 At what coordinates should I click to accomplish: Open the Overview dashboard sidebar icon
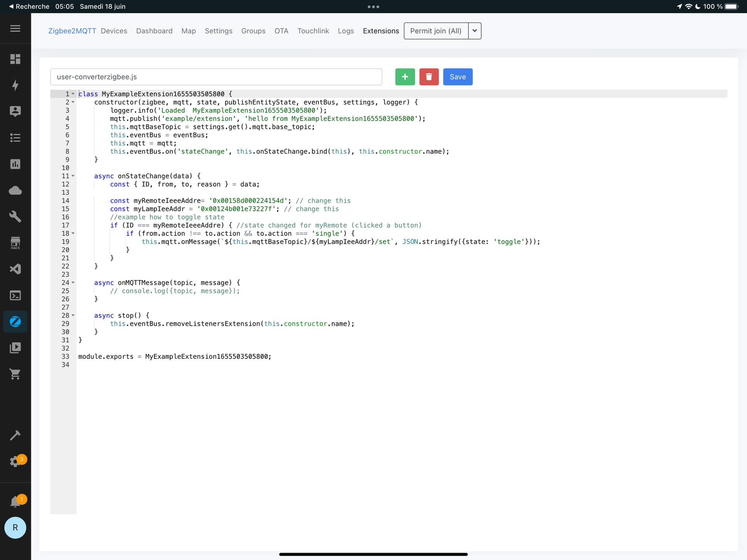point(15,59)
